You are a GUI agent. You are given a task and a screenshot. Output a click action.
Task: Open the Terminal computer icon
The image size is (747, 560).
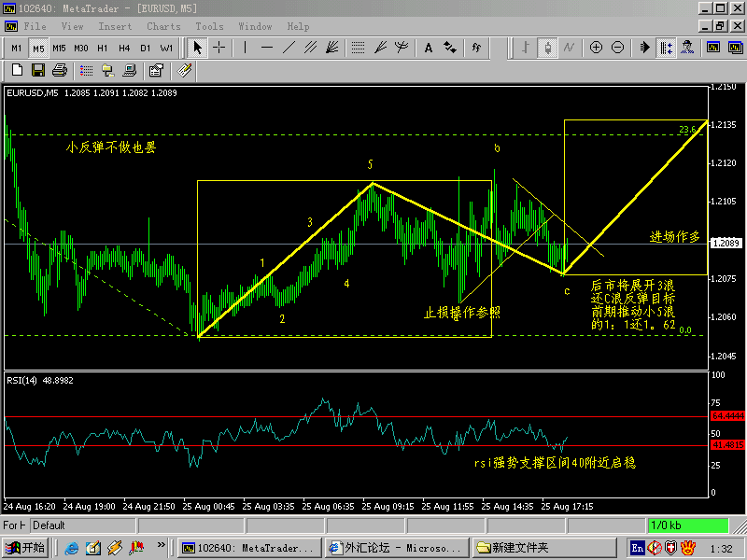point(130,71)
